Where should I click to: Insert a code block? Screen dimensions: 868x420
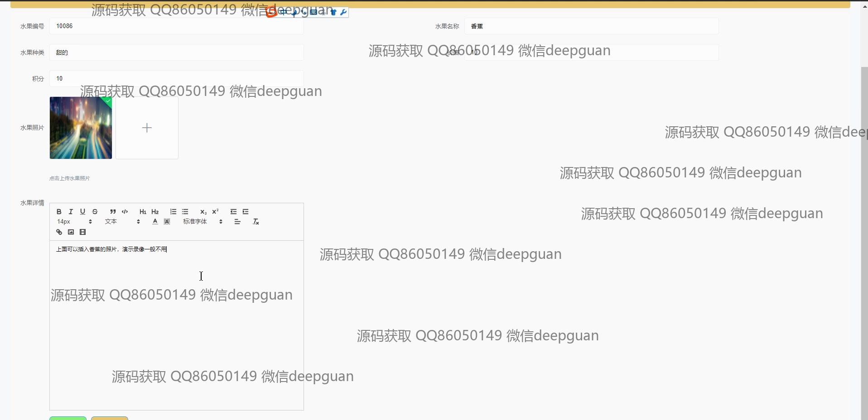click(x=125, y=211)
